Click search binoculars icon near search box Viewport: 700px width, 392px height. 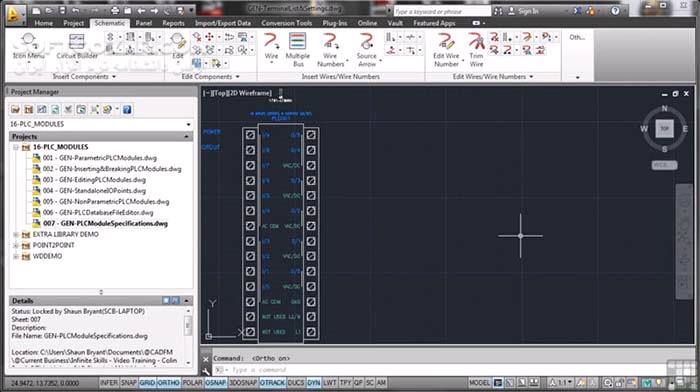tap(498, 11)
